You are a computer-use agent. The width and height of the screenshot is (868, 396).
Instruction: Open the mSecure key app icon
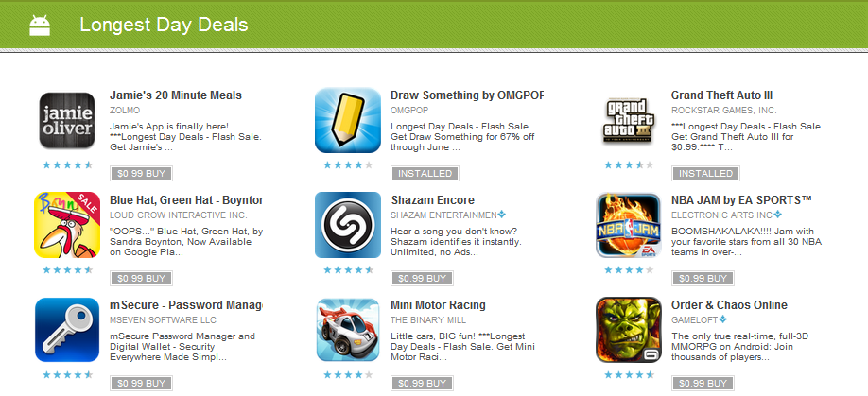(67, 330)
